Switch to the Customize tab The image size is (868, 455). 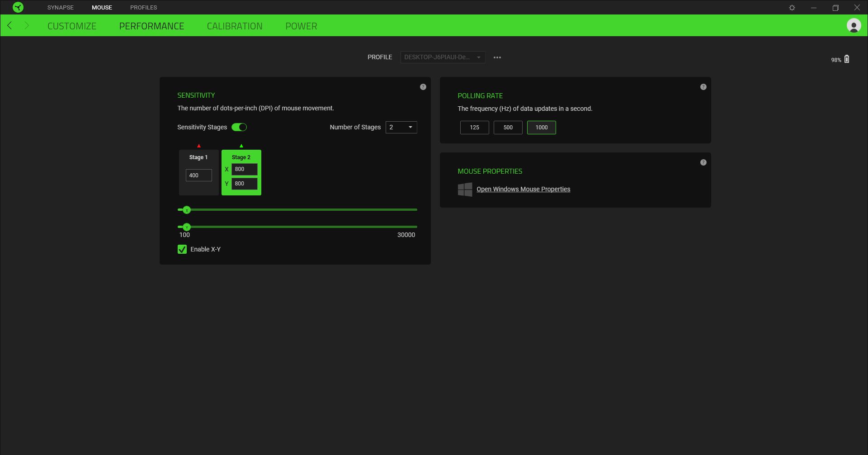72,26
